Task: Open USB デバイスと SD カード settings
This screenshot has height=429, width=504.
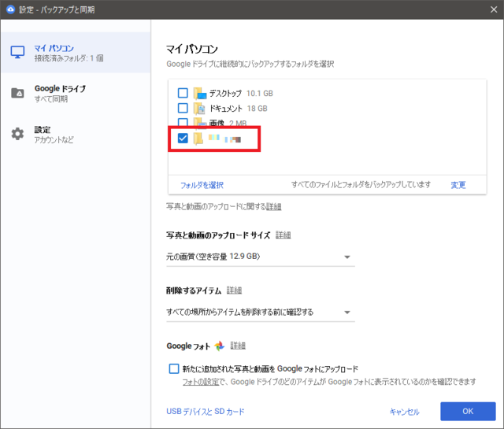Action: (x=206, y=412)
